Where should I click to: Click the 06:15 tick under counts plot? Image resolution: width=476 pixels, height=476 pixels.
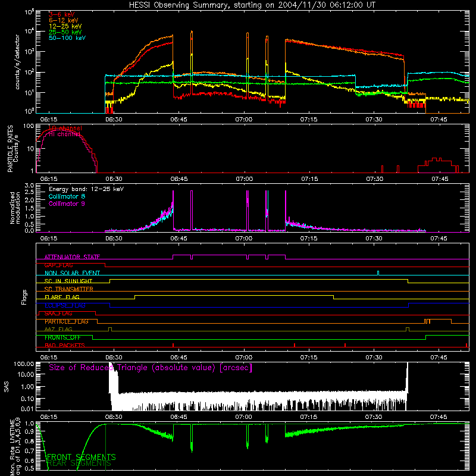point(49,120)
